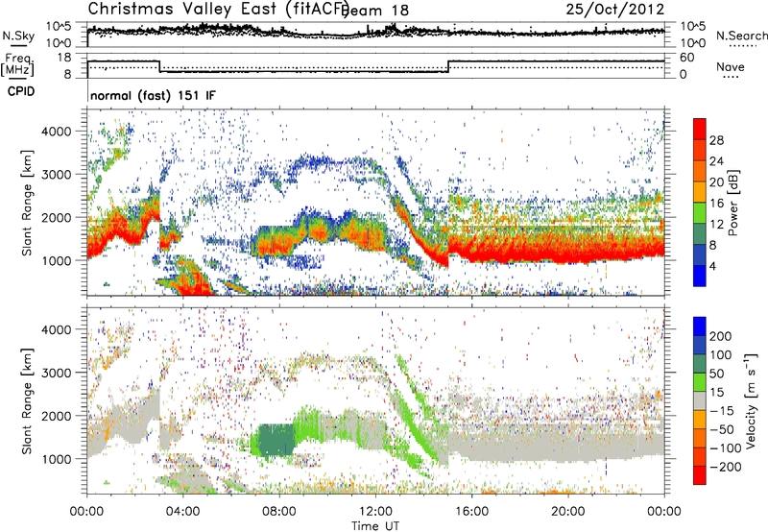
Task: Click the '200' tick on velocity colorbar
Action: (721, 336)
